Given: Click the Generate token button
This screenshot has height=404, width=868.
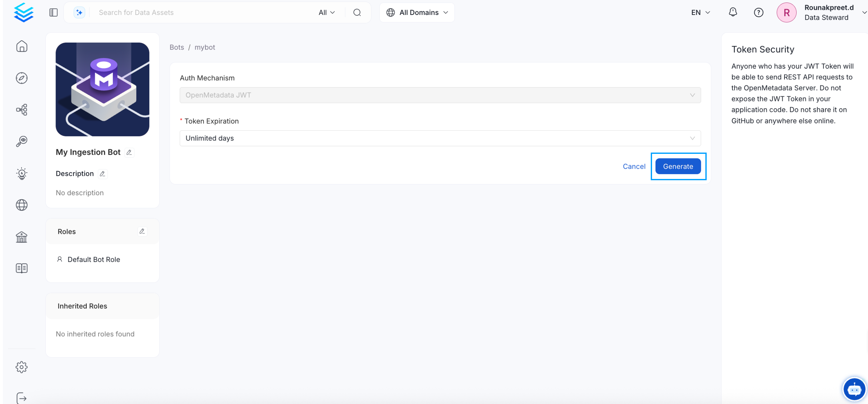Looking at the screenshot, I should [x=678, y=166].
